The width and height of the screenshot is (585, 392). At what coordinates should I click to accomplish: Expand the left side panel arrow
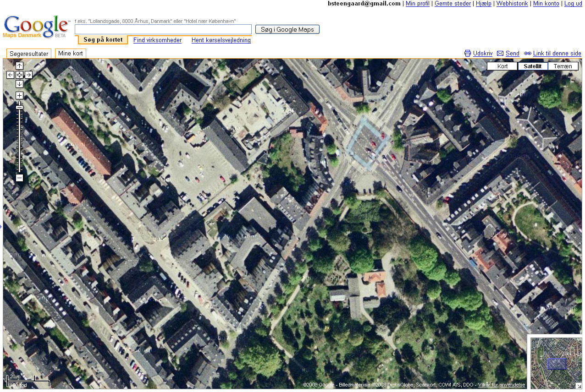1,225
